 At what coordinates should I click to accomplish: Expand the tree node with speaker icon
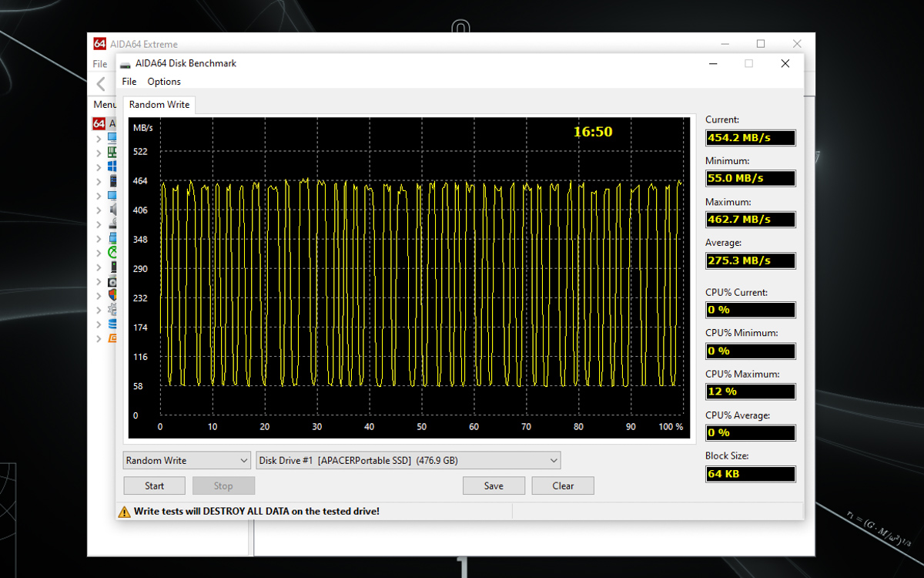[x=99, y=210]
